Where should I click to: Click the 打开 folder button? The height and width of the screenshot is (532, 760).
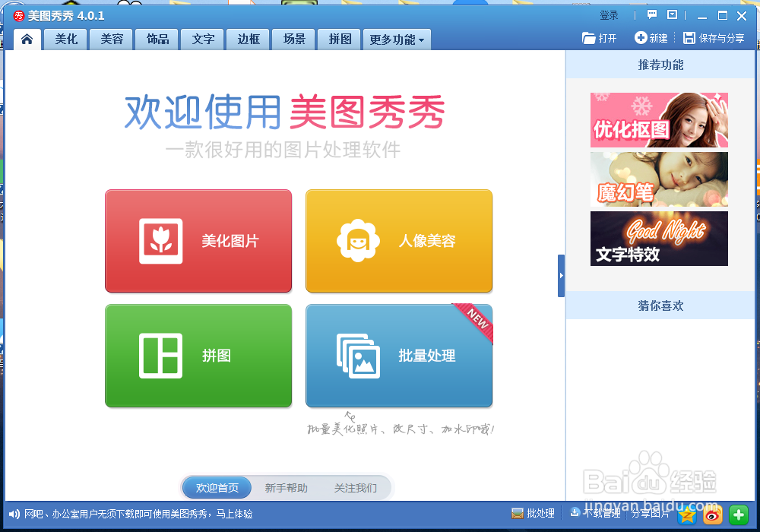coord(600,38)
